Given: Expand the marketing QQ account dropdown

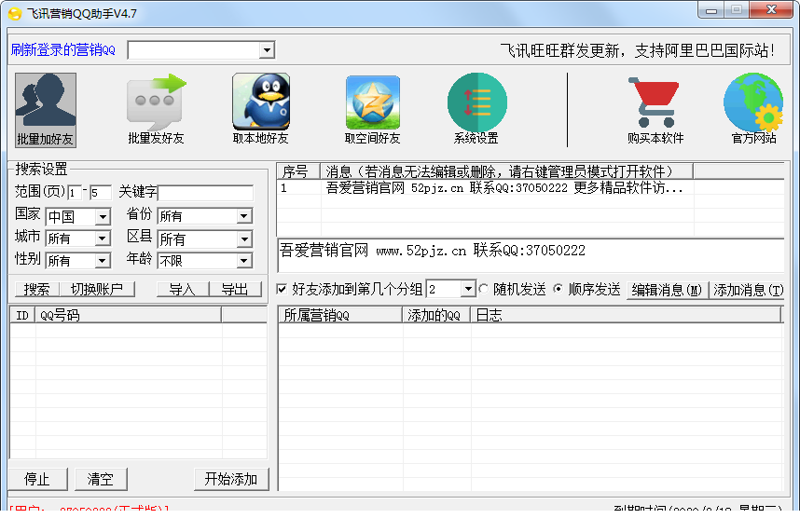Looking at the screenshot, I should [x=267, y=50].
